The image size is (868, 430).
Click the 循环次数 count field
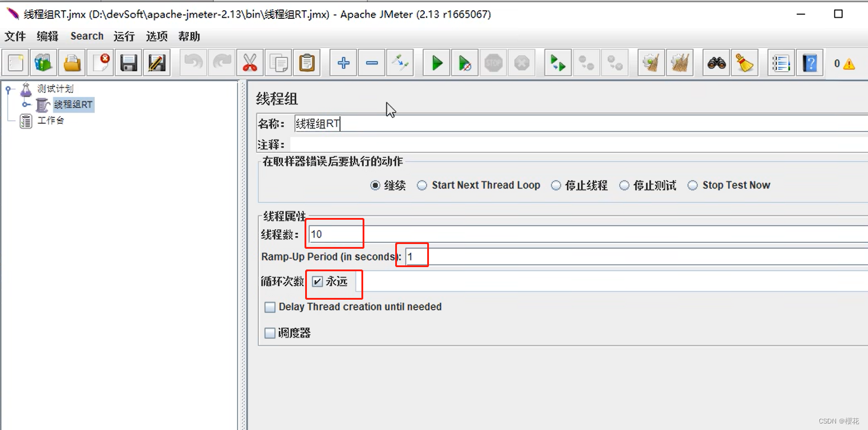click(x=611, y=281)
